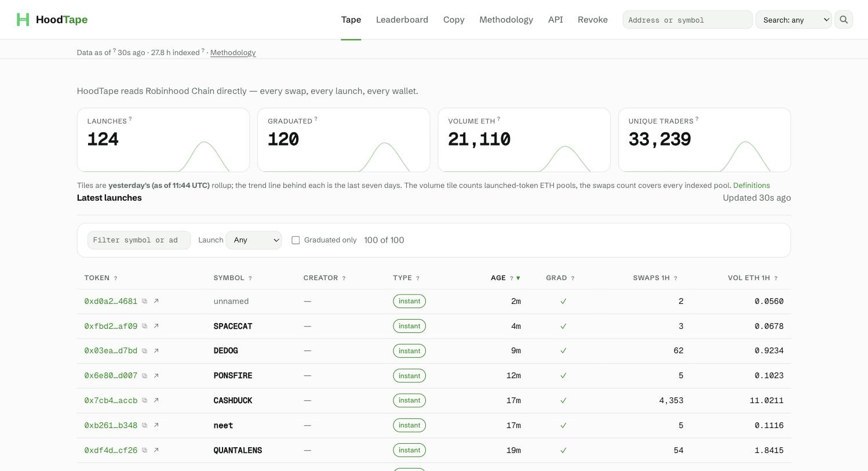Click the Filter symbol or address field
The image size is (868, 471).
[x=139, y=240]
